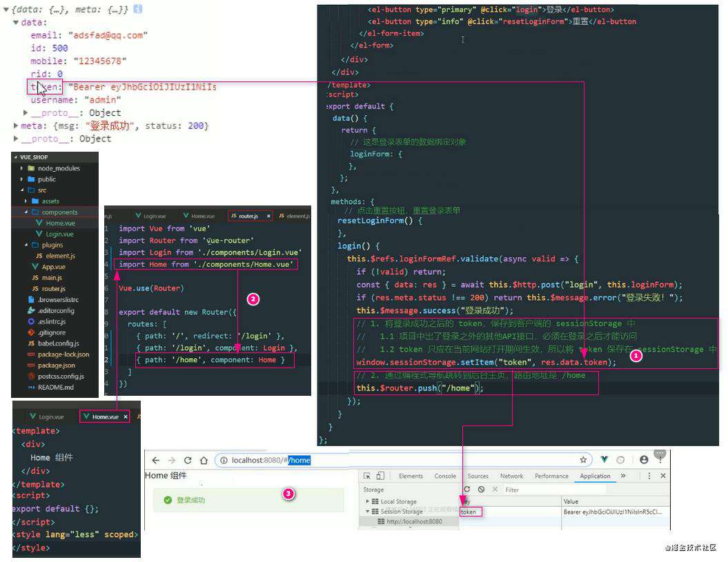Viewport: 728px width, 562px height.
Task: Collapse the VUE_SHOP project root
Action: click(16, 157)
